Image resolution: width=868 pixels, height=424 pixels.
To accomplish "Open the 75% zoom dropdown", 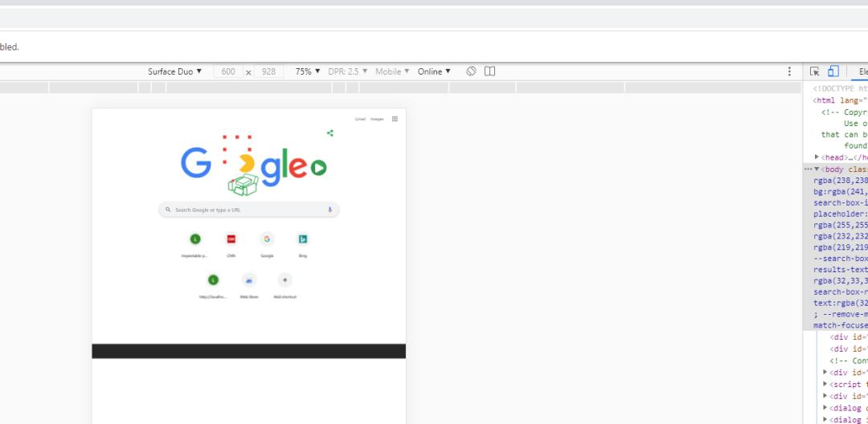I will tap(308, 71).
